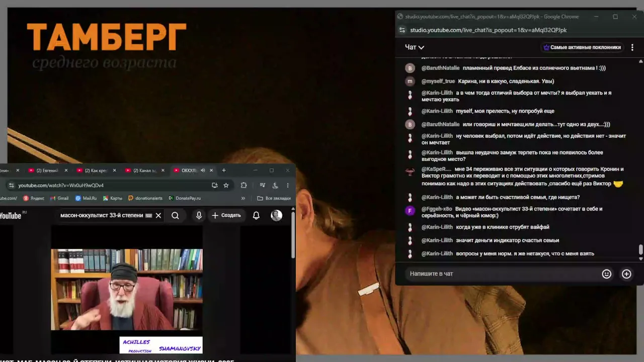
Task: Open the emoji picker in chat input
Action: pos(607,274)
